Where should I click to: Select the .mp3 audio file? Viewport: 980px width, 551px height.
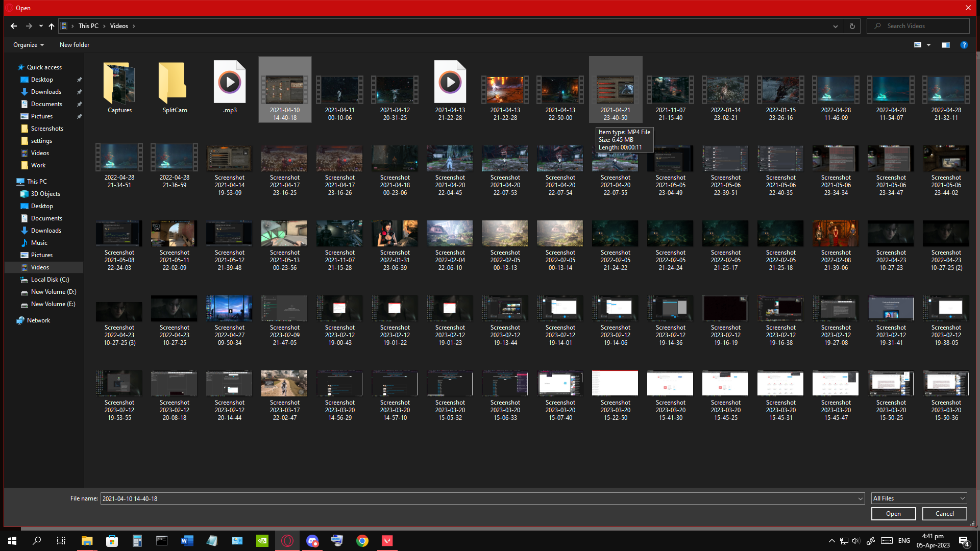pos(230,88)
